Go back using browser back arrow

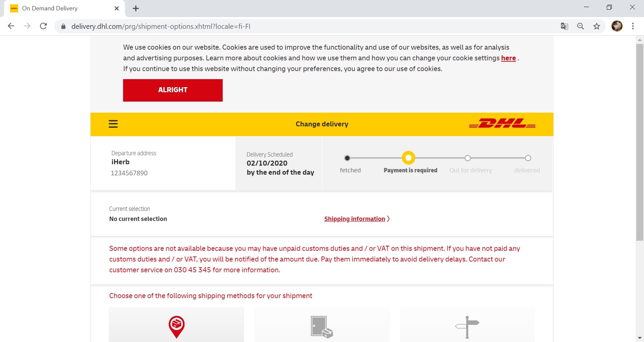coord(11,26)
